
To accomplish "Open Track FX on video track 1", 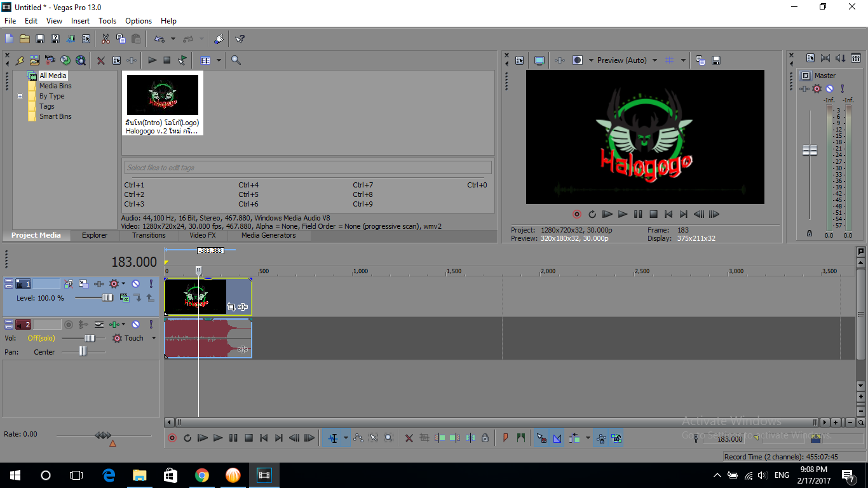I will [99, 283].
